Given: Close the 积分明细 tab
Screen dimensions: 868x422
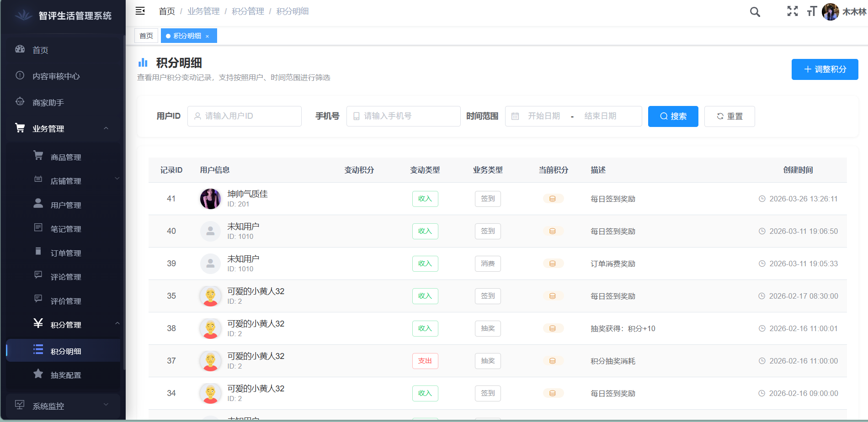Looking at the screenshot, I should pos(208,36).
